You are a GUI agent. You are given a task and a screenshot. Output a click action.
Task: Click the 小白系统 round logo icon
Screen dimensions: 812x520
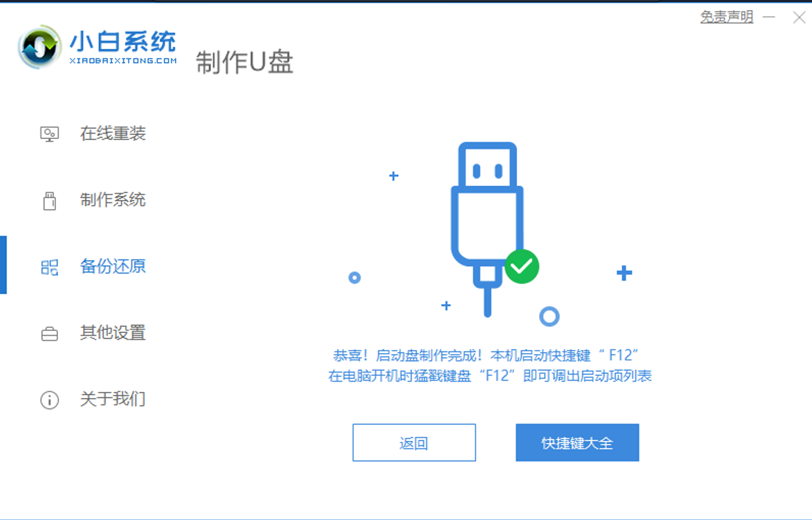click(x=39, y=47)
